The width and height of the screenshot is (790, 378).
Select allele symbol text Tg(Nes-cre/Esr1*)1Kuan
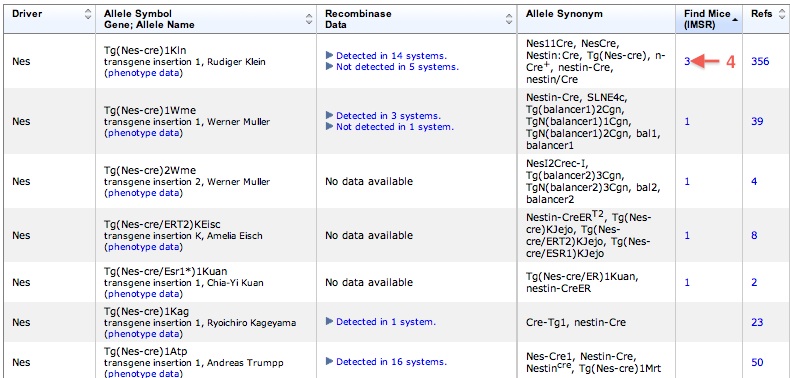click(x=165, y=271)
